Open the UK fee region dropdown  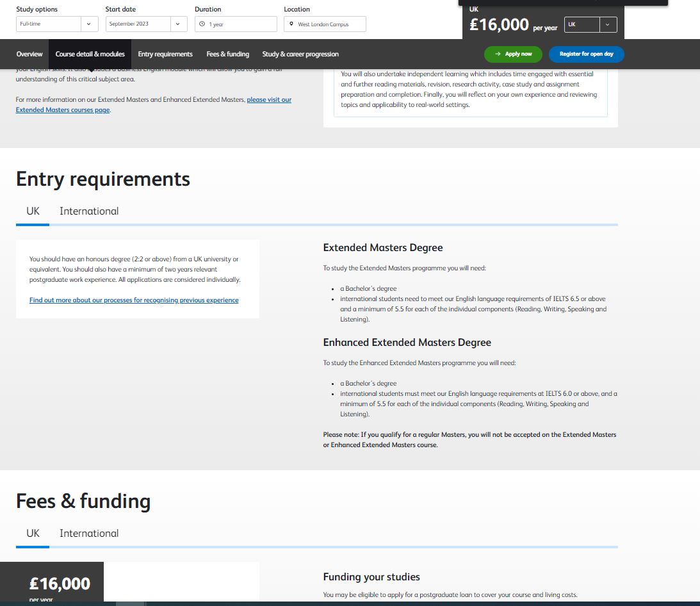(x=590, y=24)
